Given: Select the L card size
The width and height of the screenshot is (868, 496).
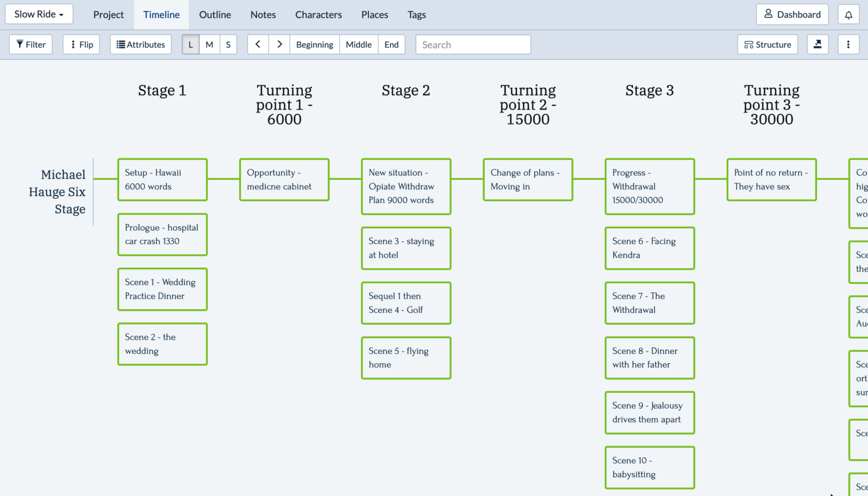Looking at the screenshot, I should click(x=190, y=44).
